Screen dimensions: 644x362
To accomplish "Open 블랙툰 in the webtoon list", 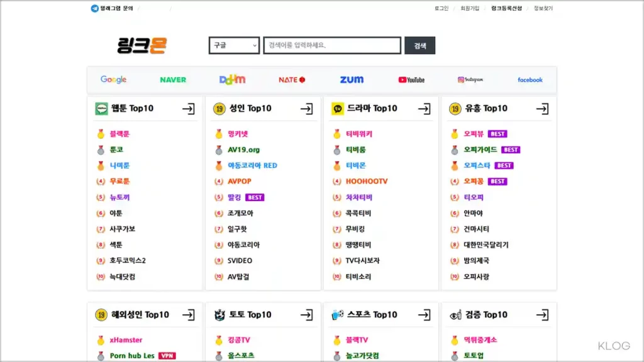I will (119, 134).
